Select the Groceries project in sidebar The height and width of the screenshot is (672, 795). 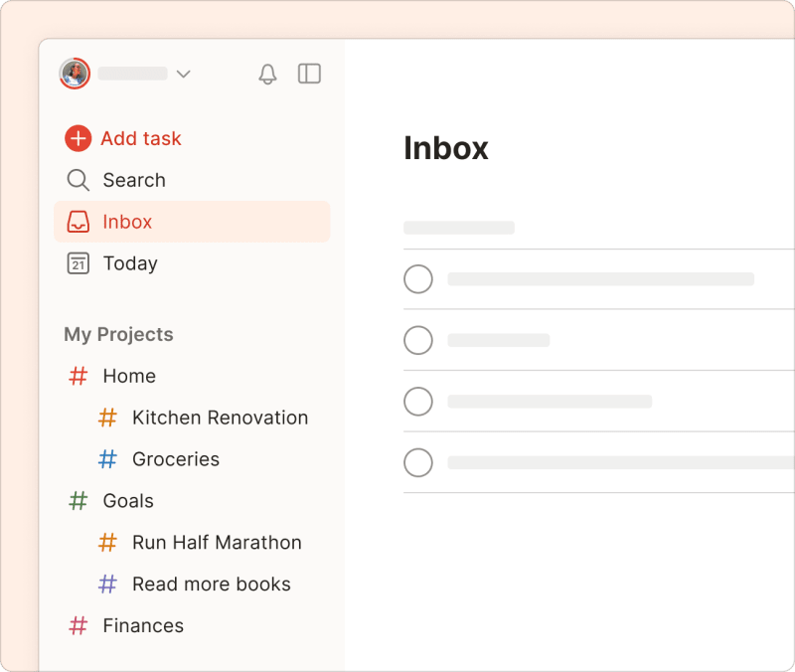(176, 459)
